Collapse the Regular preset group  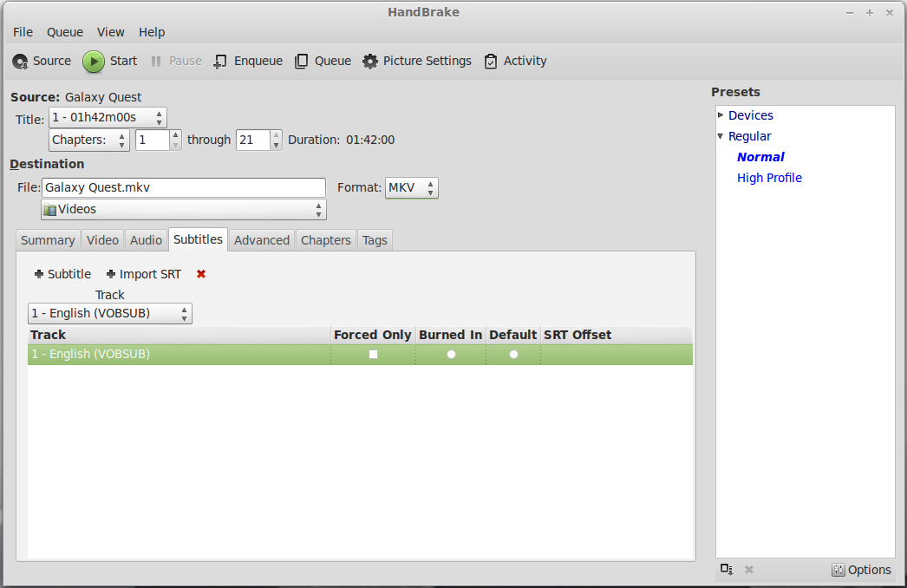pos(721,136)
